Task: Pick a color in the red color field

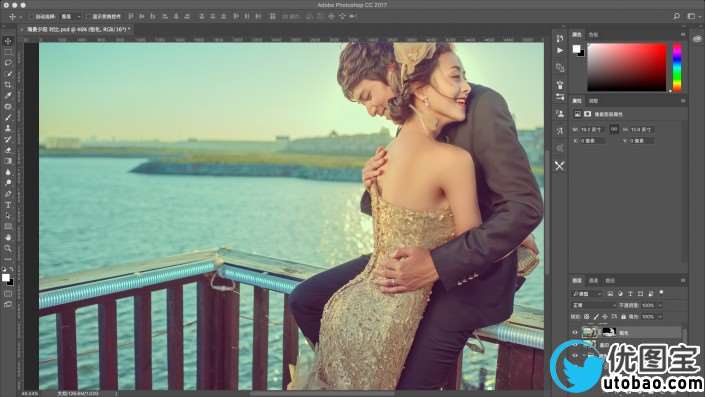Action: [627, 67]
